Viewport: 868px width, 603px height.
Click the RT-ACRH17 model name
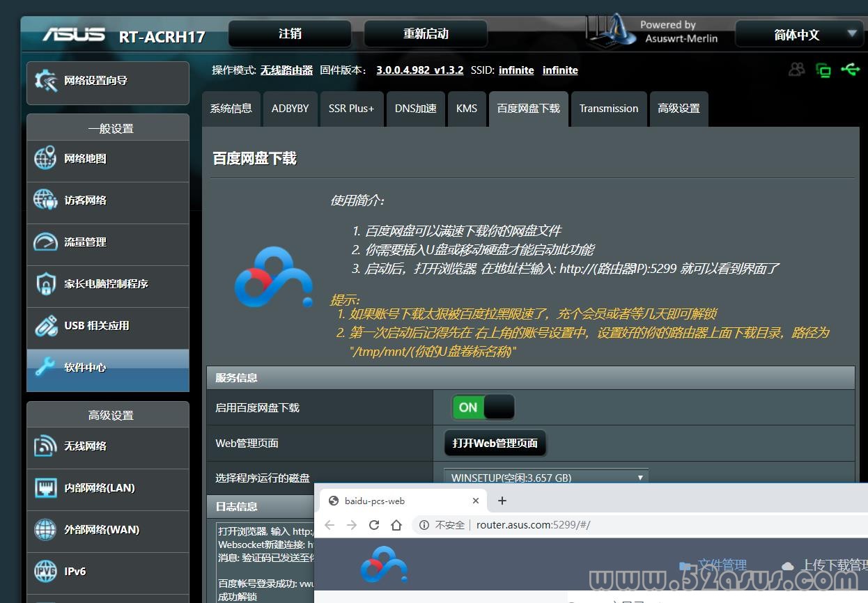(x=162, y=37)
